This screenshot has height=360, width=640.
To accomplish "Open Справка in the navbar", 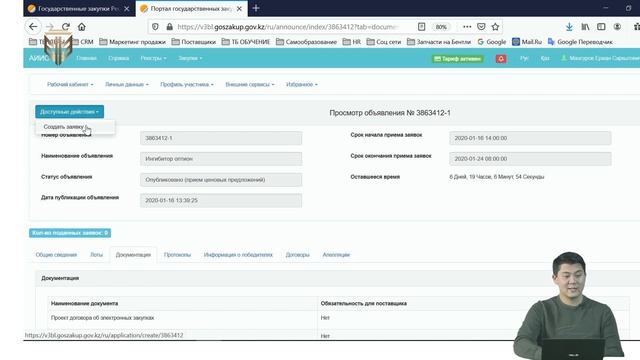I will click(x=119, y=58).
